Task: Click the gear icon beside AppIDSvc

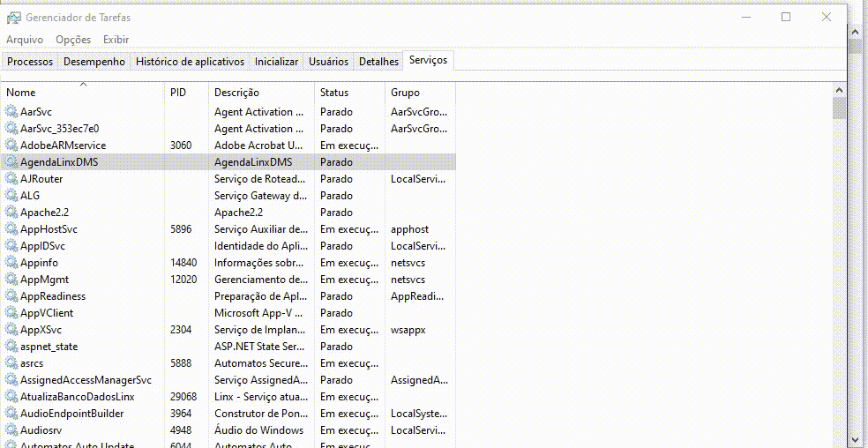Action: [x=11, y=246]
